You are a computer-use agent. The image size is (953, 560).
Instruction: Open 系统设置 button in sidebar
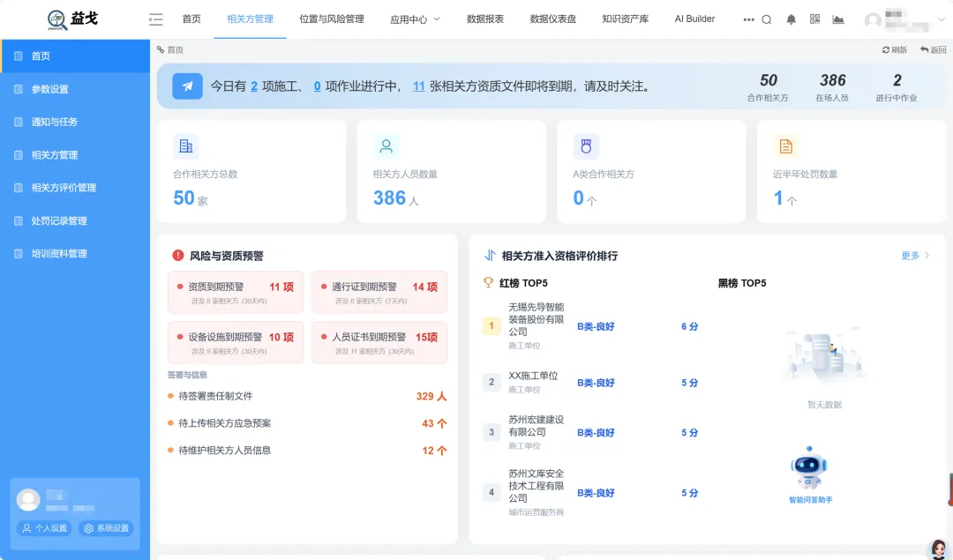point(107,528)
